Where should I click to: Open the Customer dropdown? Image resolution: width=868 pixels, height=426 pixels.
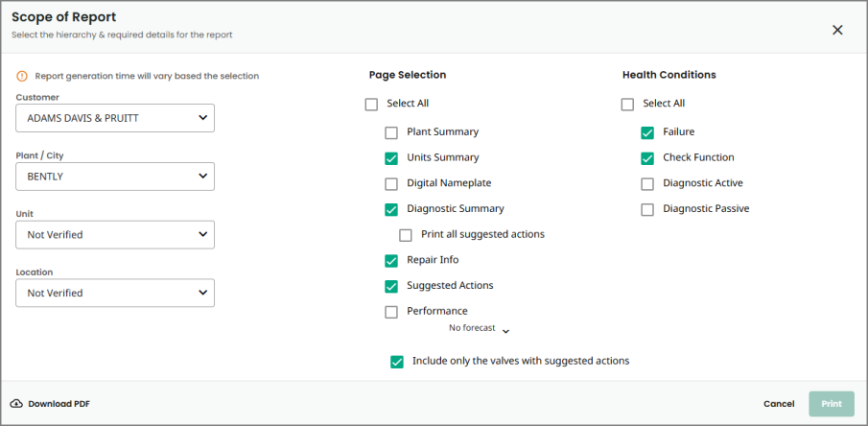coord(115,118)
